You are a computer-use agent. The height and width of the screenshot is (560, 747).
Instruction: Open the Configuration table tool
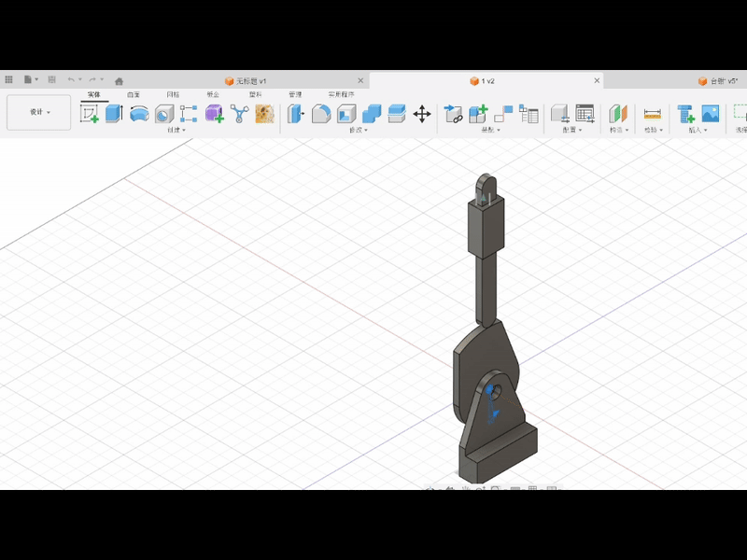pyautogui.click(x=585, y=114)
